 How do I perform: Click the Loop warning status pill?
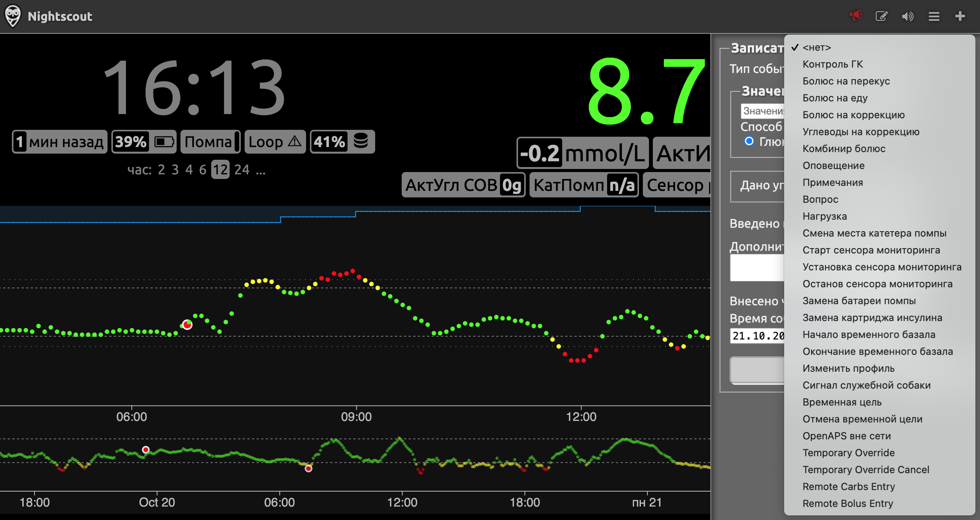[275, 142]
